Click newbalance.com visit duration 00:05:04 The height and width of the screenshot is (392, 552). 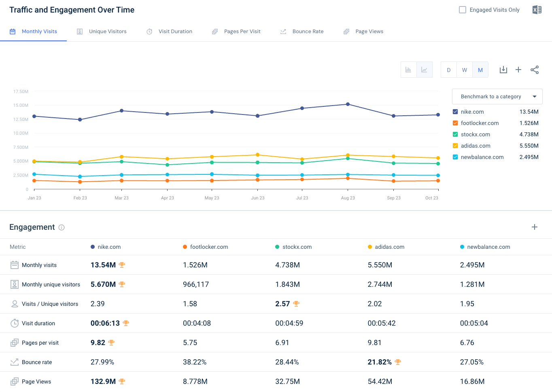474,323
